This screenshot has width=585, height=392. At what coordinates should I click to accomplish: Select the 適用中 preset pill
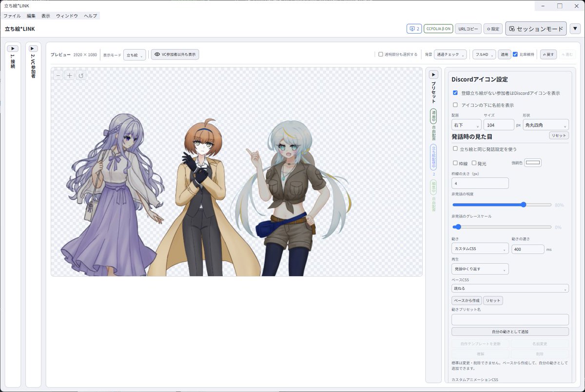point(433,116)
